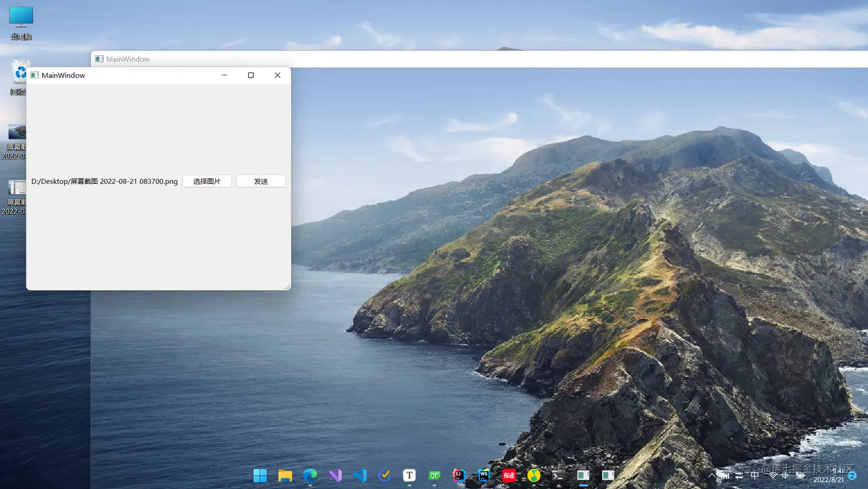
Task: Select the file path text ending in 083700.png
Action: pyautogui.click(x=104, y=181)
